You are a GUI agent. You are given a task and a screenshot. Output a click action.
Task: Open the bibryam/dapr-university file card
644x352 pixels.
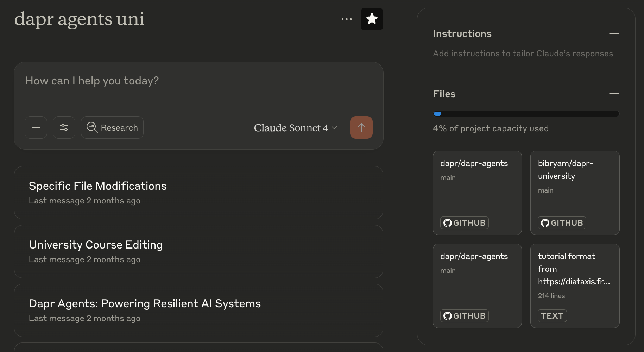click(575, 187)
